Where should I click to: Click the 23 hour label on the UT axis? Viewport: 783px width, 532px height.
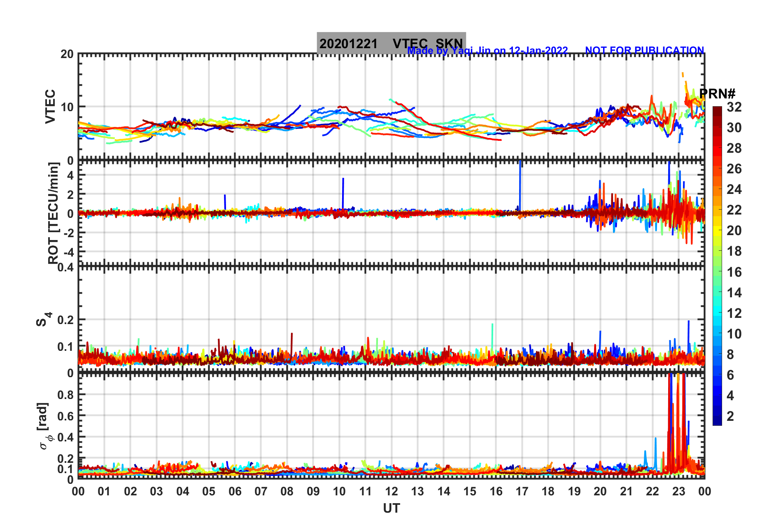point(678,491)
